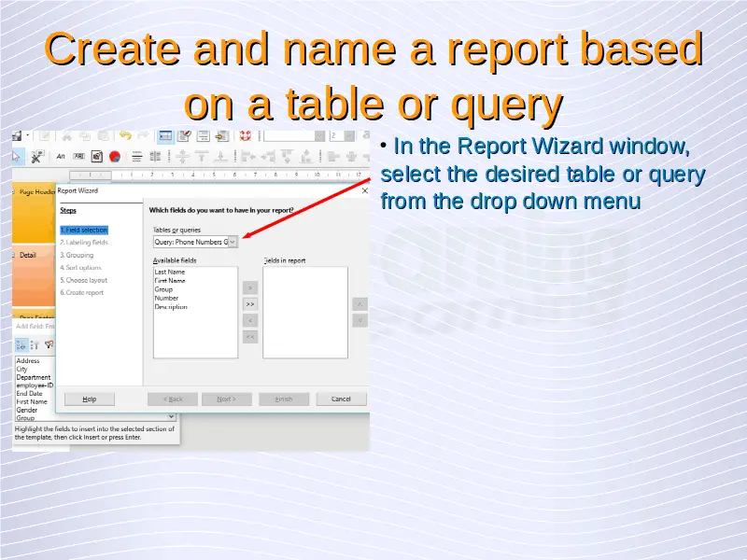Click the Next button in wizard
The image size is (747, 560).
[x=227, y=399]
